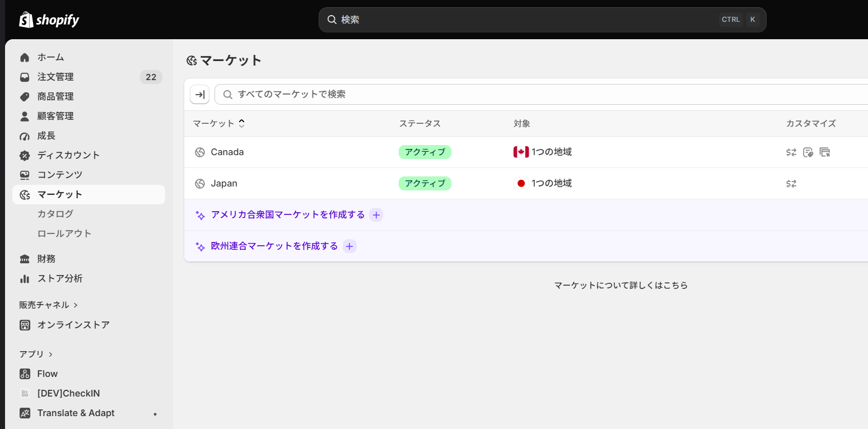Click the ステータス column header
Viewport: 868px width, 429px height.
[419, 123]
